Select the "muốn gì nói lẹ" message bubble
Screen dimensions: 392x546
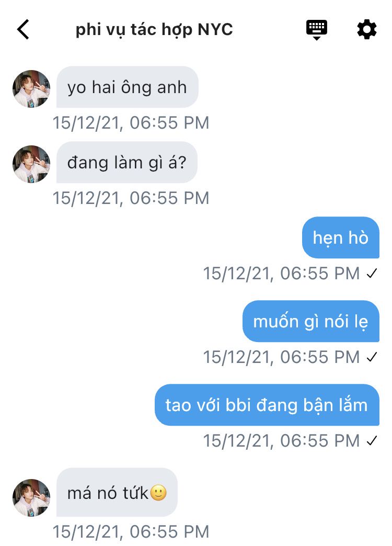click(311, 321)
